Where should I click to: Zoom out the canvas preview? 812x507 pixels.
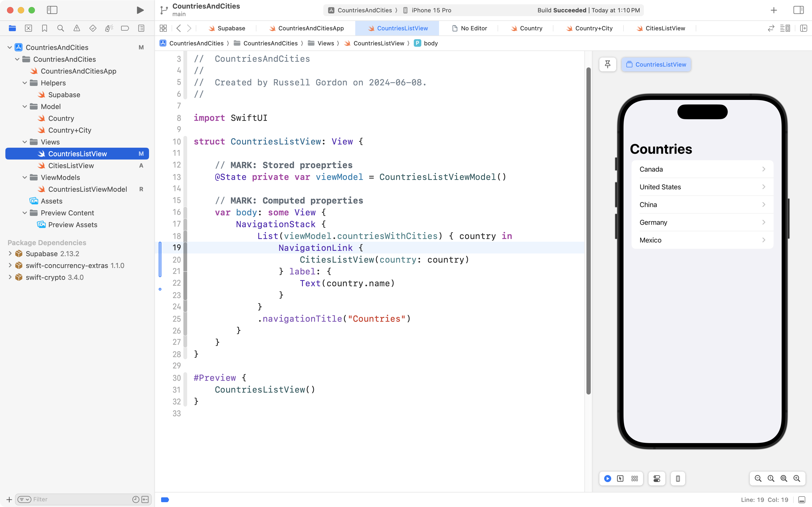758,479
